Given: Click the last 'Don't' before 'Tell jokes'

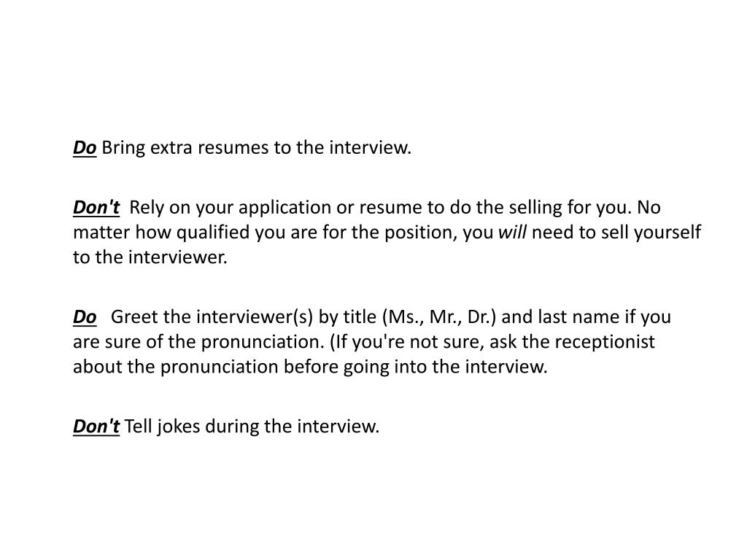Looking at the screenshot, I should coord(96,426).
